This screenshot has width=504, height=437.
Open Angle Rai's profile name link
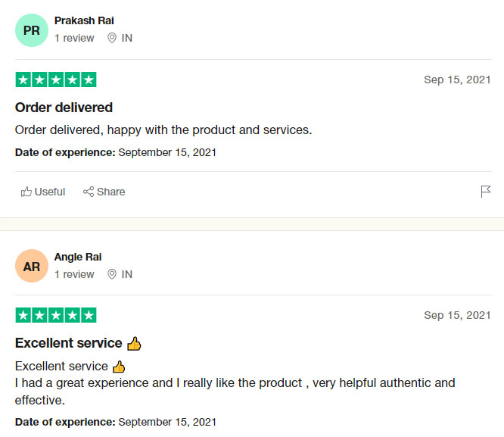pyautogui.click(x=78, y=257)
